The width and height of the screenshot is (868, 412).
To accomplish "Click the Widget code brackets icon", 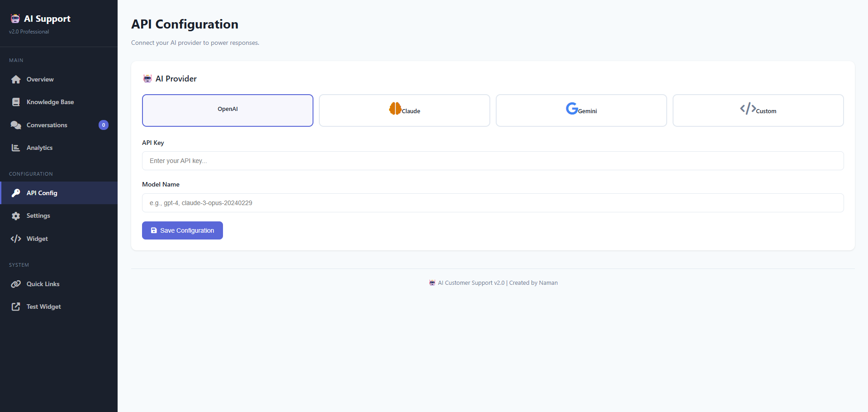I will pyautogui.click(x=16, y=239).
